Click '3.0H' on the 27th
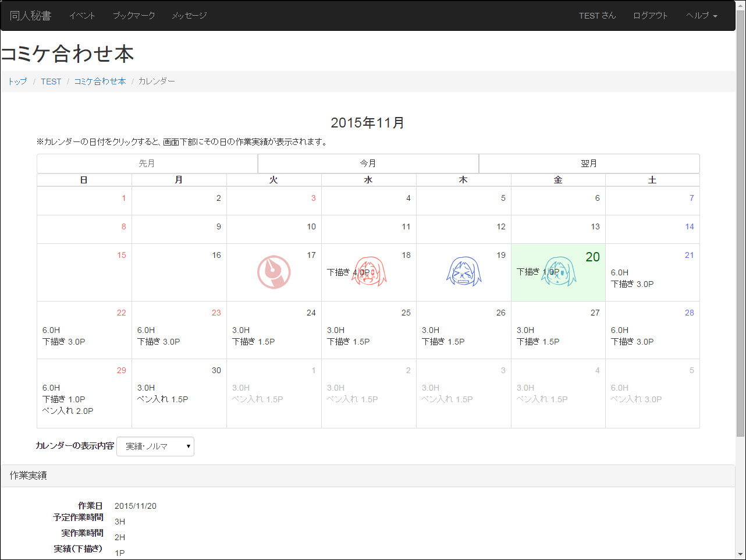This screenshot has height=560, width=746. click(x=525, y=330)
